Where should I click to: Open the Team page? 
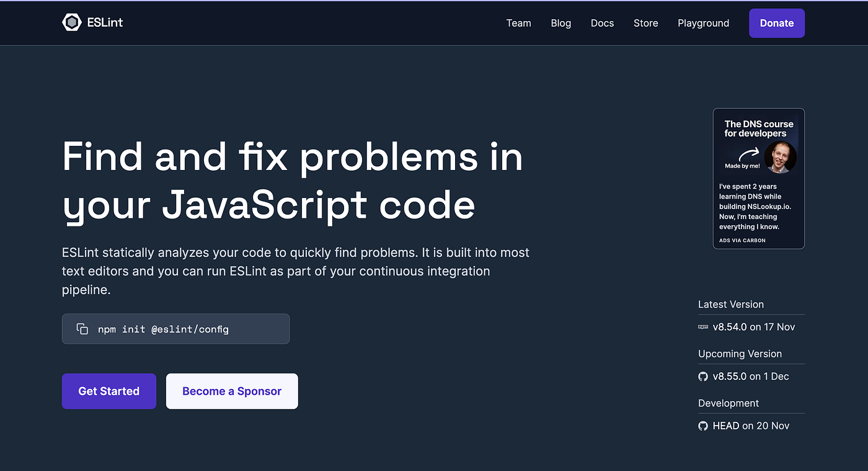click(518, 23)
